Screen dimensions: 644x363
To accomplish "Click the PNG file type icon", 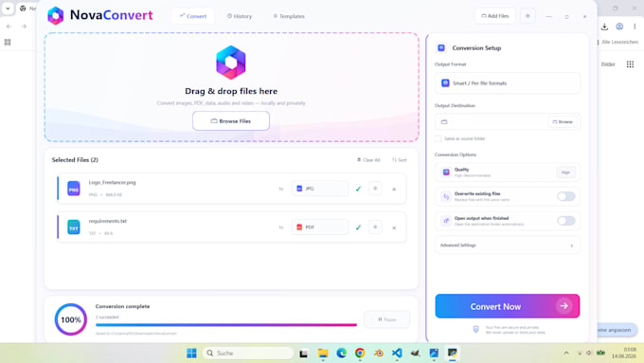I will [x=74, y=189].
